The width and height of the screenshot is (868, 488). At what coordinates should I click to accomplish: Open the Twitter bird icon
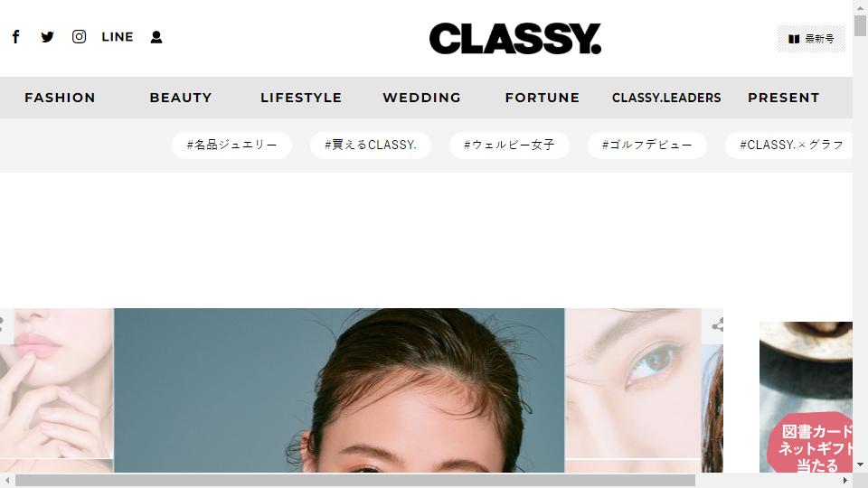coord(48,37)
